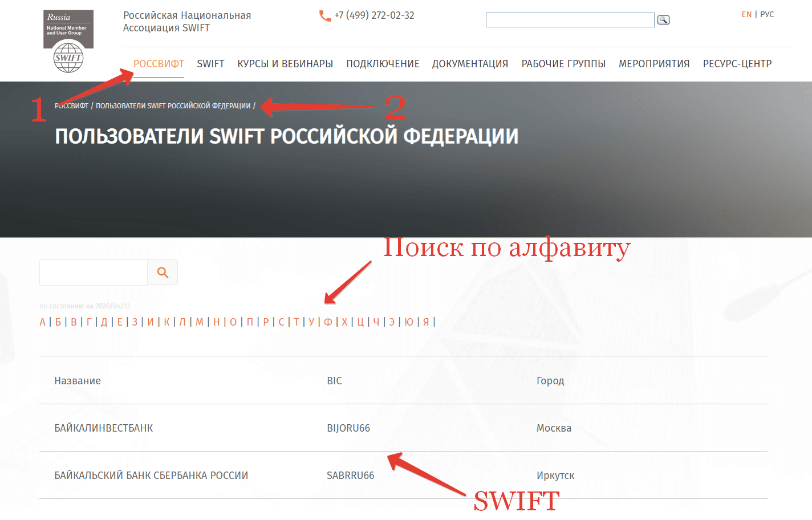Open the КУРСЫ И ВЕБИНАРЫ menu
This screenshot has width=812, height=520.
click(285, 64)
